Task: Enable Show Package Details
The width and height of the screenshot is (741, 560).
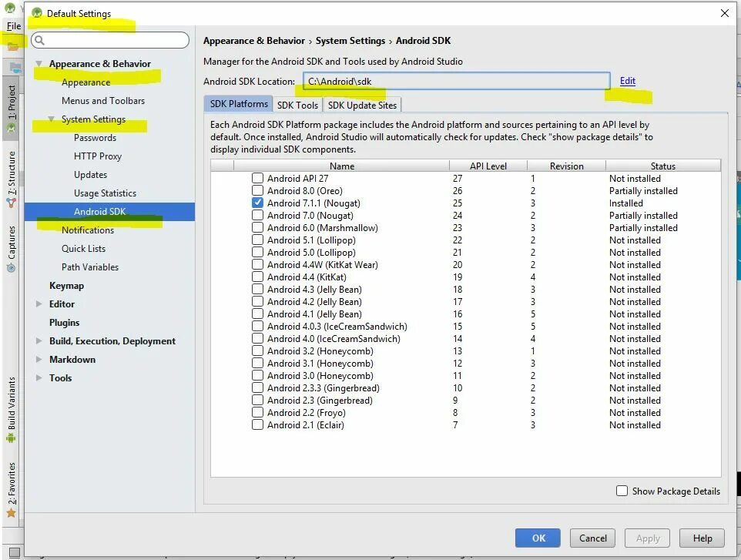Action: [x=622, y=491]
